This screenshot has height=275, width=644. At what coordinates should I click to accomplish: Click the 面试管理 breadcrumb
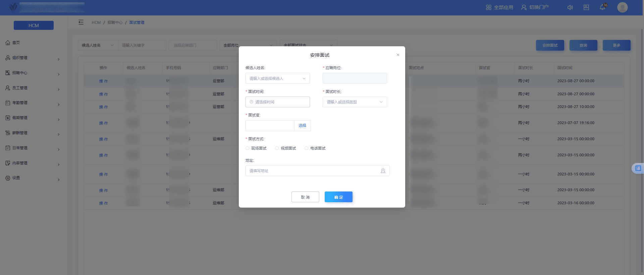coord(137,22)
